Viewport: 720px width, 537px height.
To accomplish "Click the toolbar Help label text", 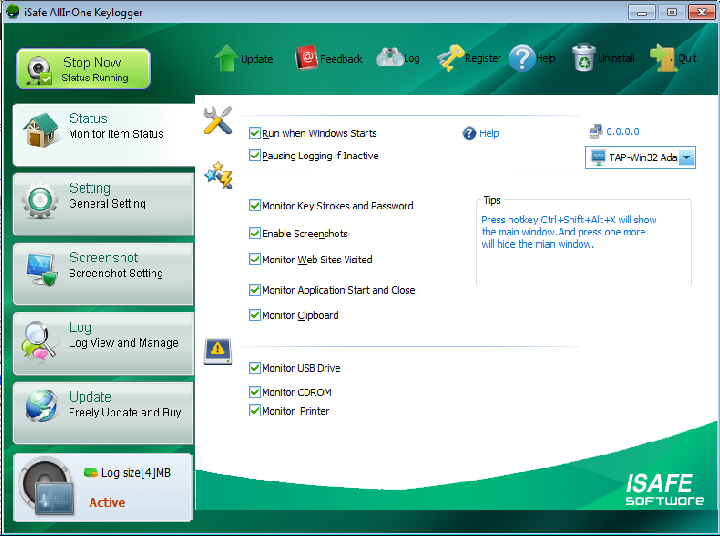I will point(546,58).
